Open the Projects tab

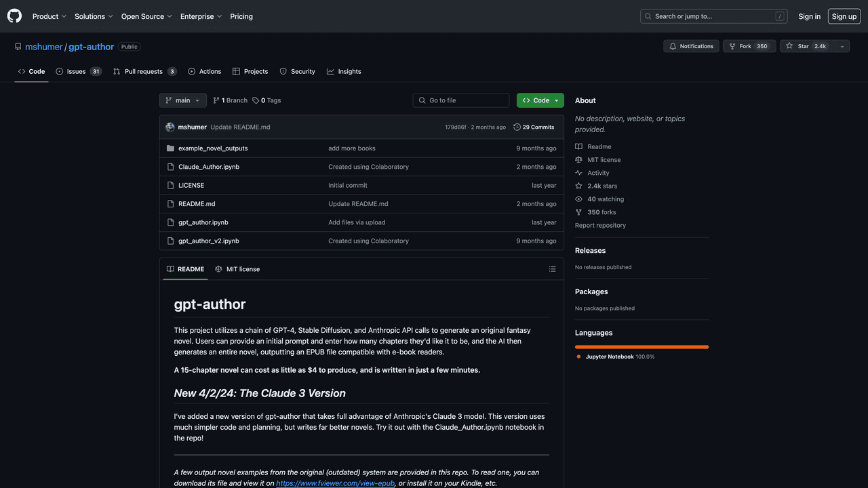pos(250,71)
